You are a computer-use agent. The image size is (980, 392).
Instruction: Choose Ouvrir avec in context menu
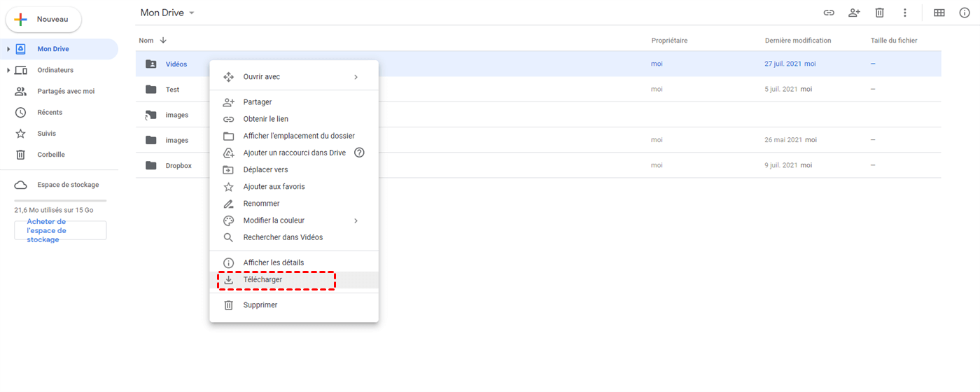[294, 77]
